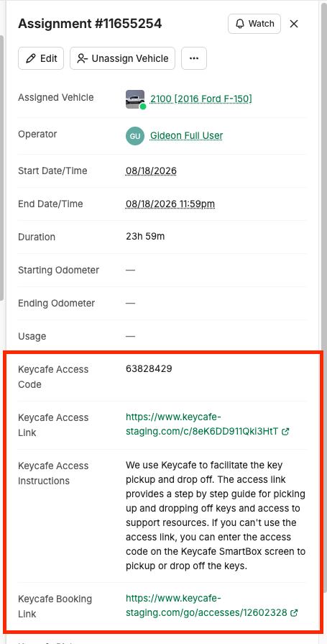Viewport: 327px width, 644px height.
Task: Open the 2100 [2016 Ford F-150] link
Action: 201,99
